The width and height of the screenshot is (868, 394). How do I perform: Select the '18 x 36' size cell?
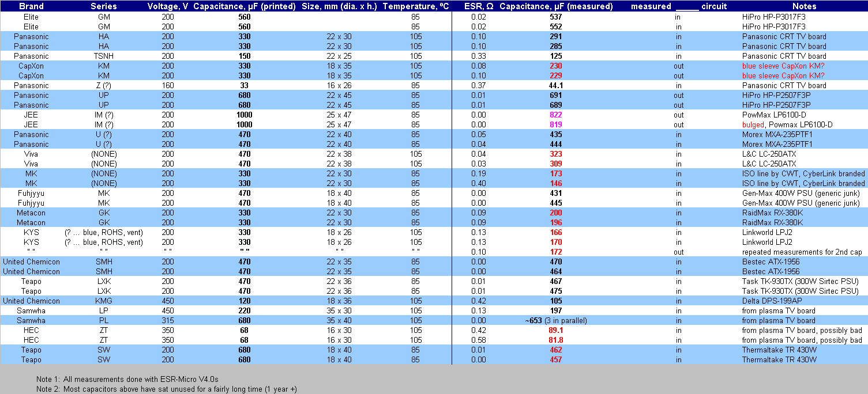(339, 301)
